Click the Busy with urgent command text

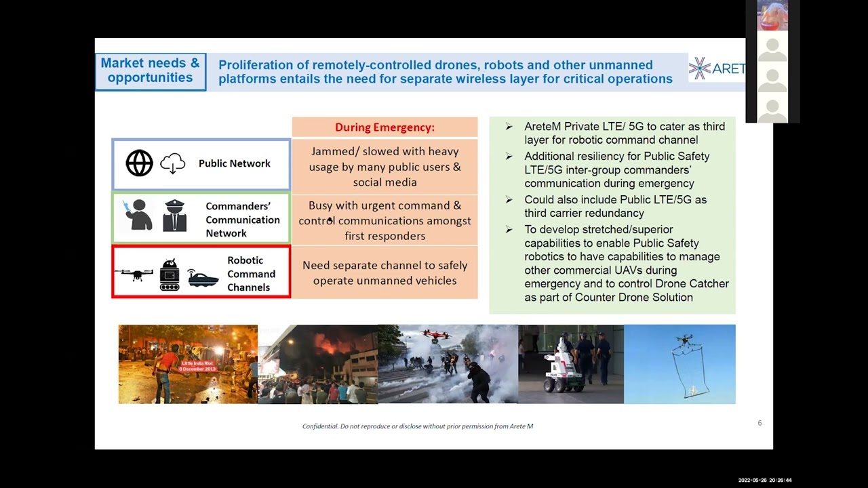click(x=384, y=221)
